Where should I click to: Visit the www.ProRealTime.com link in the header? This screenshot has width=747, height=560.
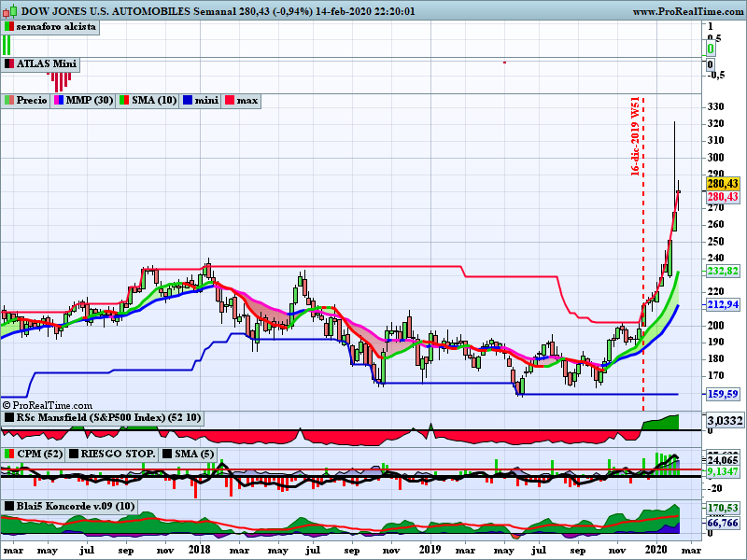click(x=688, y=11)
